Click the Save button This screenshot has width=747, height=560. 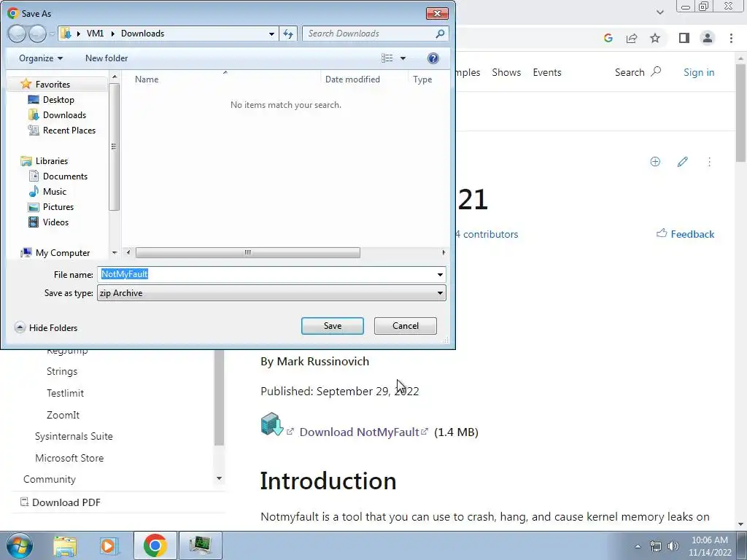pos(333,326)
